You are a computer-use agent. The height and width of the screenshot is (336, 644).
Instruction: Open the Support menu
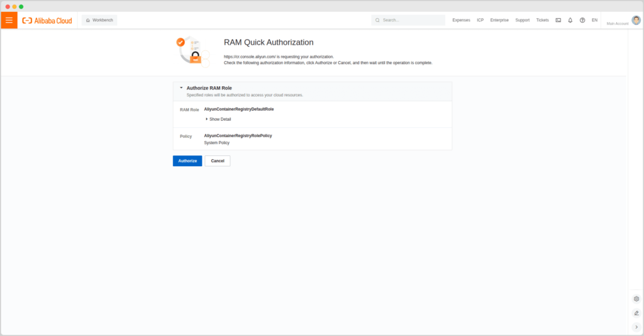tap(523, 20)
